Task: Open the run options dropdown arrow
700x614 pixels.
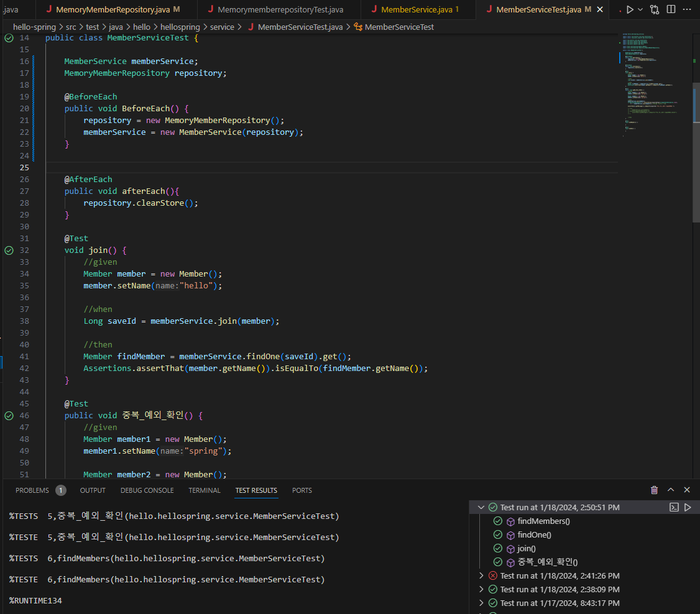Action: pos(640,9)
